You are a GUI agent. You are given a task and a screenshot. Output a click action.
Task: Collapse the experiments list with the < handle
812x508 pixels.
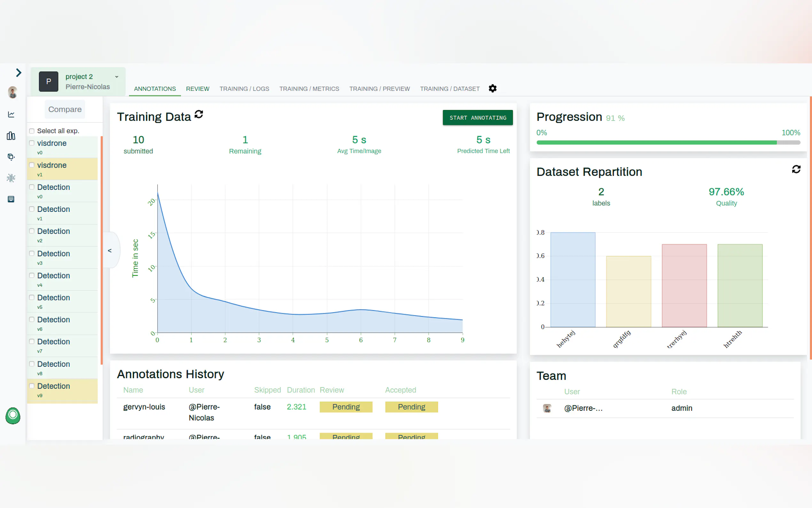coord(110,250)
